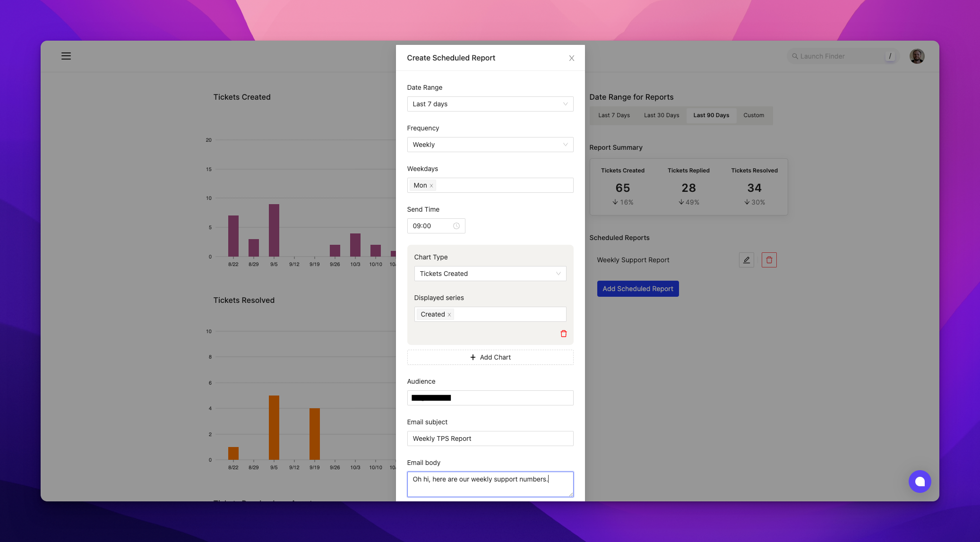Click the Add Scheduled Report button
The width and height of the screenshot is (980, 542).
[x=638, y=289]
